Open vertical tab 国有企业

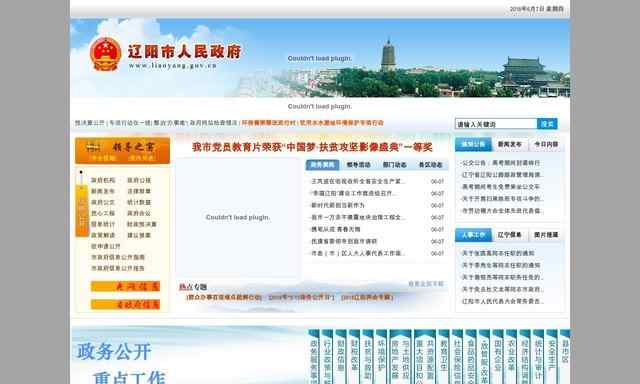click(x=498, y=357)
